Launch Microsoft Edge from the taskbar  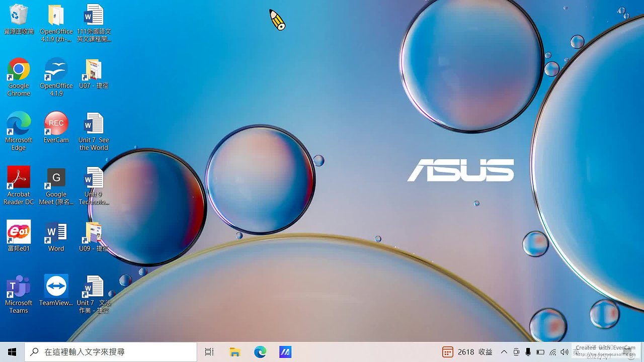(x=260, y=352)
